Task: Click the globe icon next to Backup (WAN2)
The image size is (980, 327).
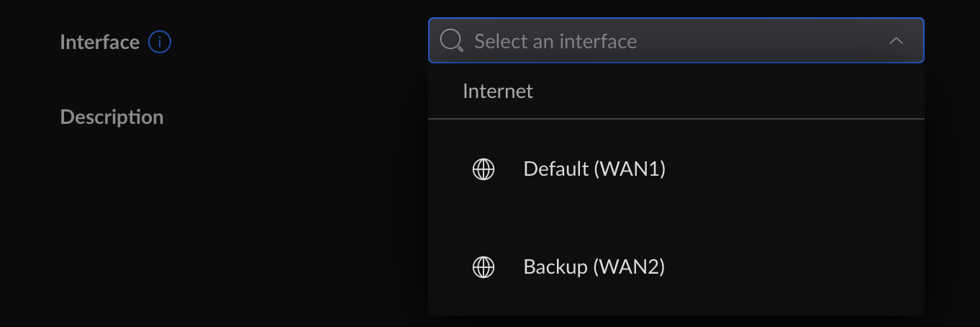Action: tap(484, 267)
